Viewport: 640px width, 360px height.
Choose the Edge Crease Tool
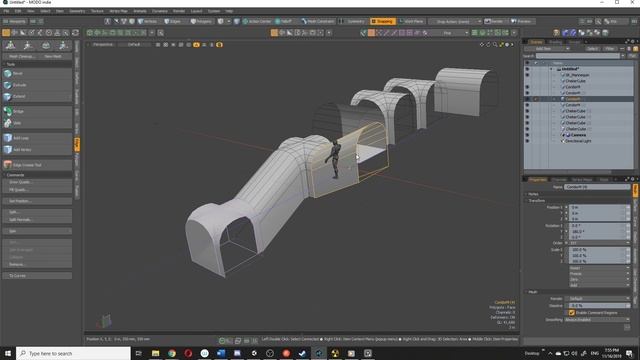click(37, 165)
